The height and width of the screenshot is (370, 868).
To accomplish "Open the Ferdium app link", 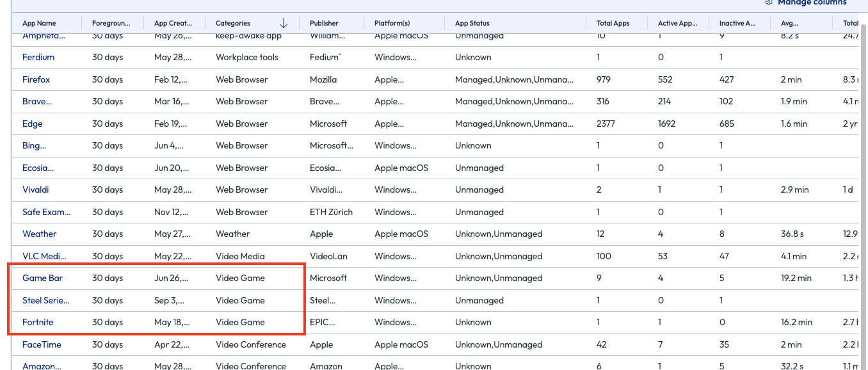I will tap(38, 58).
